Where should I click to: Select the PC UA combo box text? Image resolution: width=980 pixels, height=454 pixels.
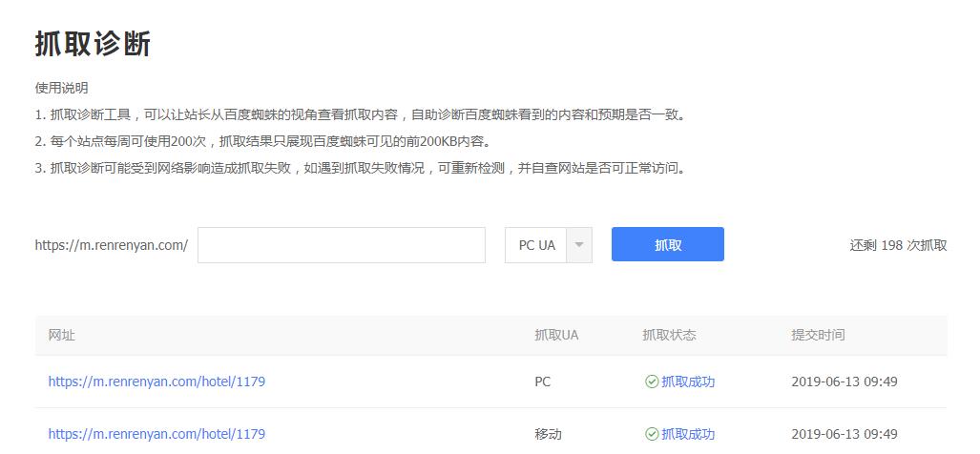click(537, 245)
